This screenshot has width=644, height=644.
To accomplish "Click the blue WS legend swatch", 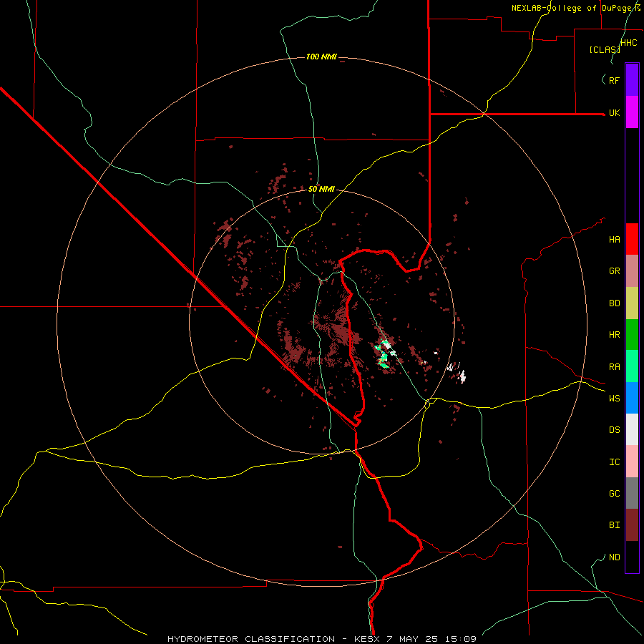I will 632,398.
